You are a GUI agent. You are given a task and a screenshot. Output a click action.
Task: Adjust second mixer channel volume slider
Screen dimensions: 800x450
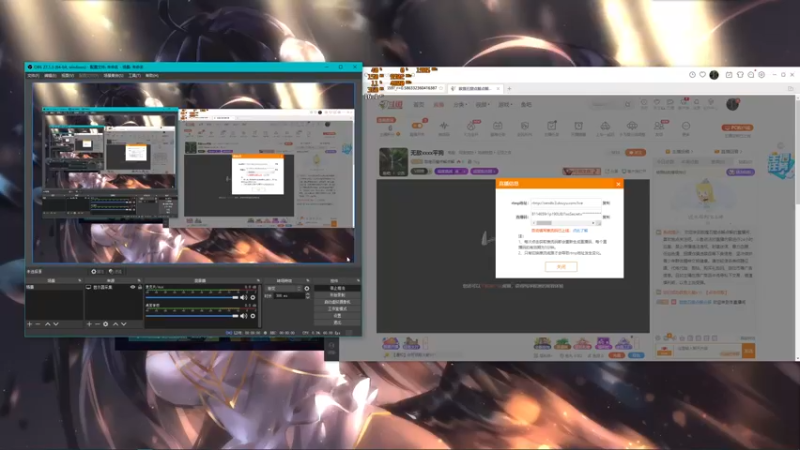tap(192, 316)
